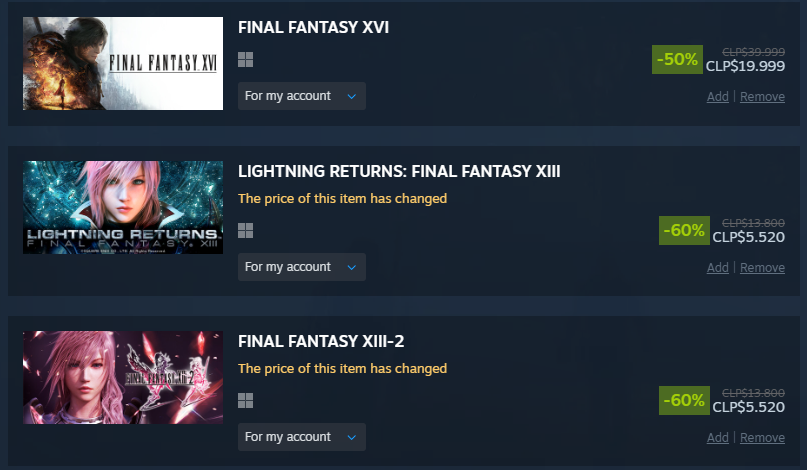Image resolution: width=807 pixels, height=470 pixels.
Task: Remove FINAL FANTASY XIII-2 from cart
Action: pos(762,438)
